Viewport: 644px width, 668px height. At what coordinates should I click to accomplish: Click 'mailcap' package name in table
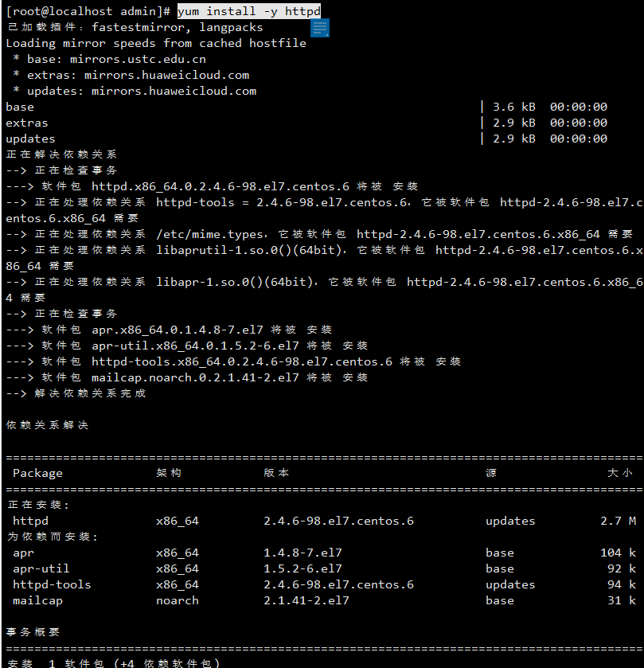[x=37, y=600]
